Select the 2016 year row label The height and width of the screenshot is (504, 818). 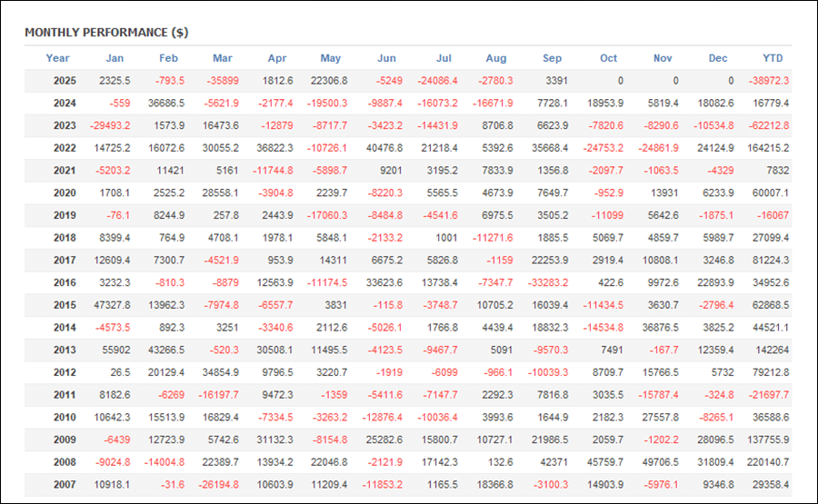[65, 282]
